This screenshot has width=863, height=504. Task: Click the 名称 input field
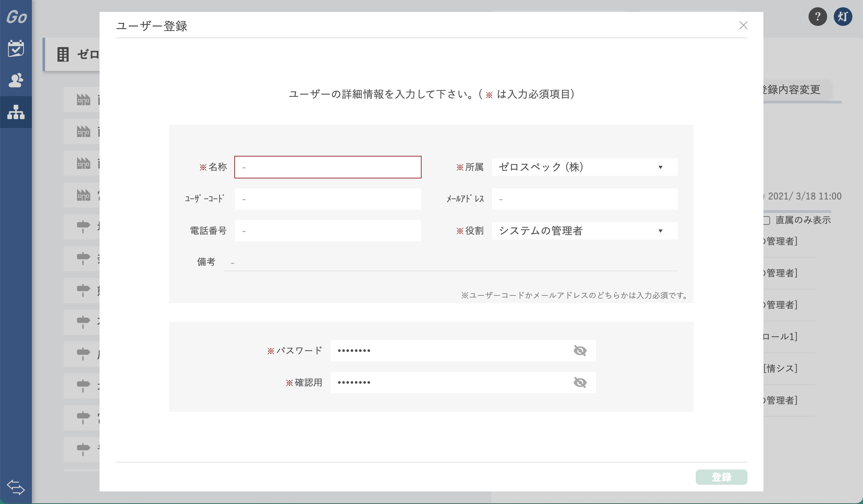[x=329, y=167]
